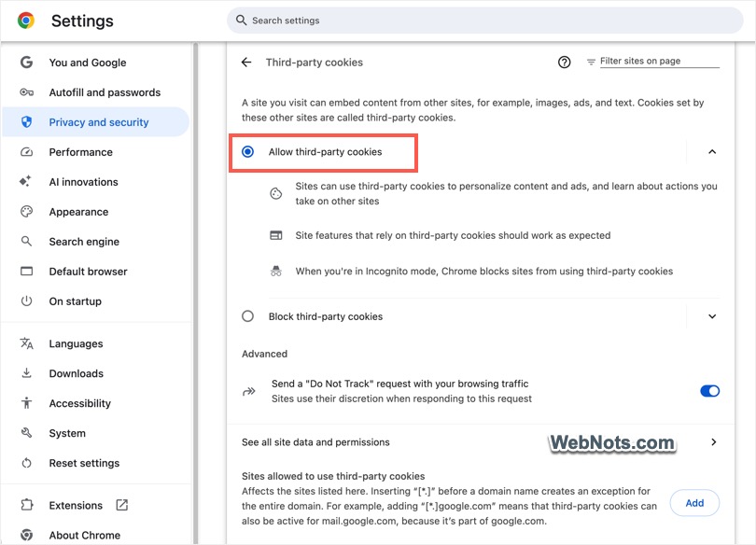Turn off the Do Not Track toggle
The image size is (756, 545).
[709, 391]
